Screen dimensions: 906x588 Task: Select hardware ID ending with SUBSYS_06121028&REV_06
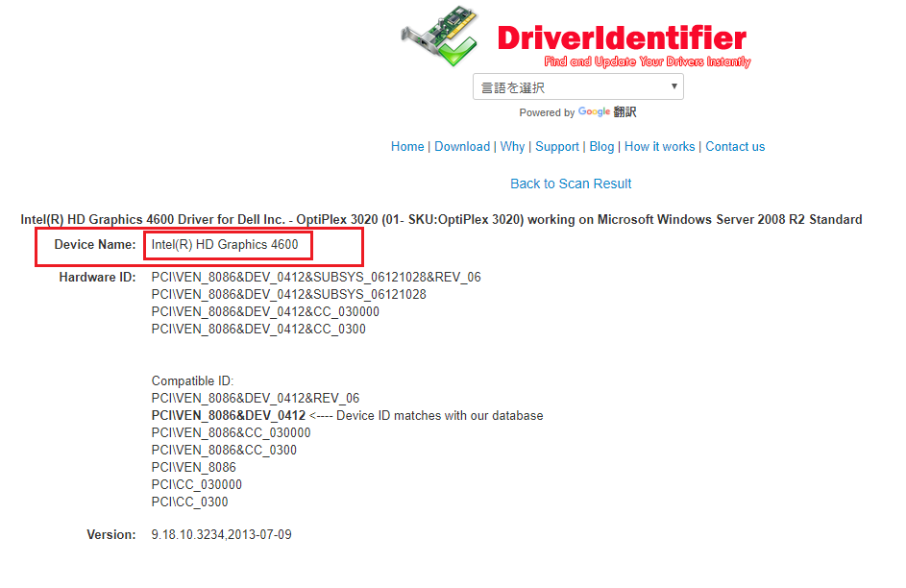click(x=316, y=278)
